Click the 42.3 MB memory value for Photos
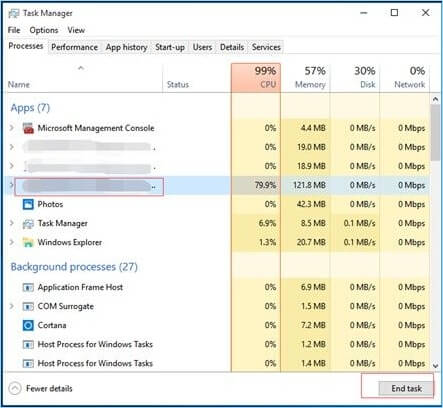Viewport: 443px width, 408px height. [311, 204]
